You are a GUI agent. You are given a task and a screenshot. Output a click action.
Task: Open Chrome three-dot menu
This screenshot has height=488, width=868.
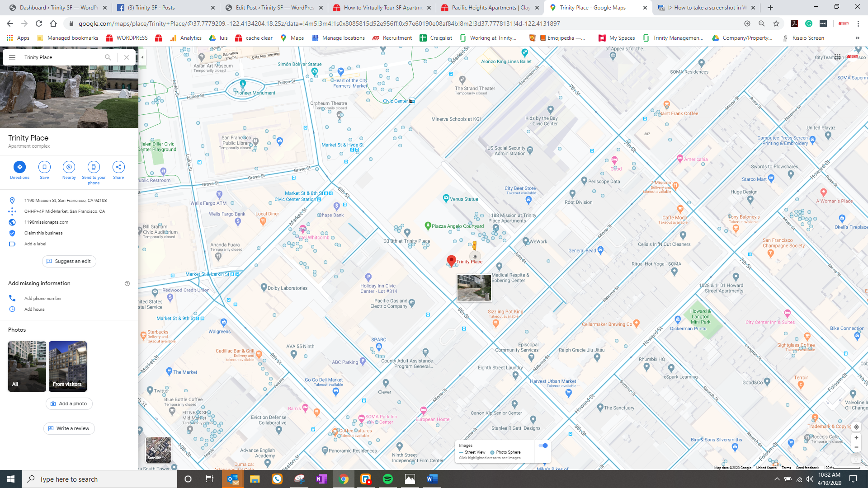coord(858,23)
